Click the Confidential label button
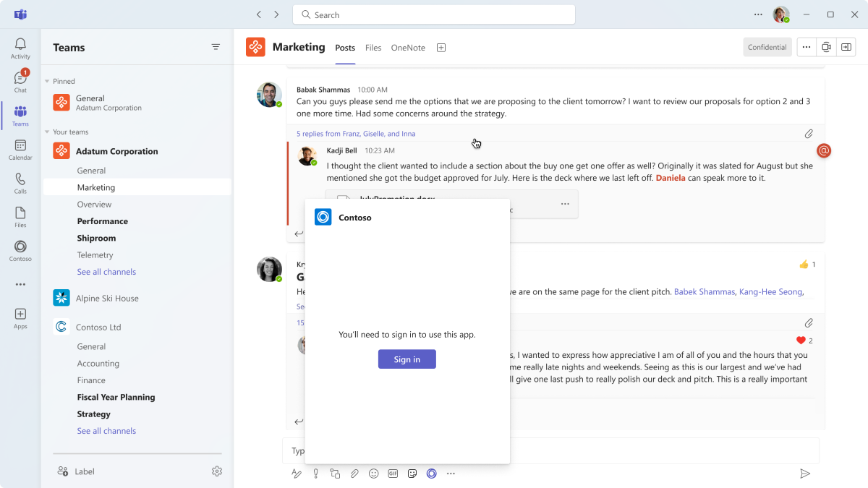The height and width of the screenshot is (488, 868). 767,47
